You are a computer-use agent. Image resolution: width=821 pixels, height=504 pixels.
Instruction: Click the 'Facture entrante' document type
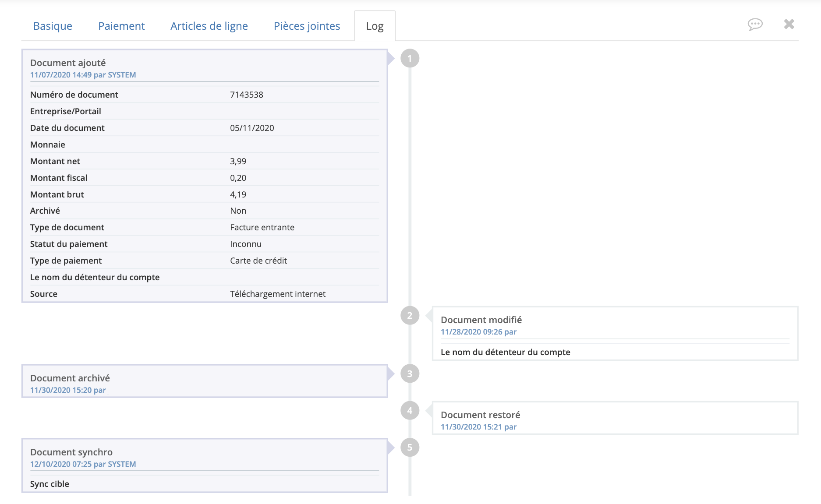pos(262,227)
